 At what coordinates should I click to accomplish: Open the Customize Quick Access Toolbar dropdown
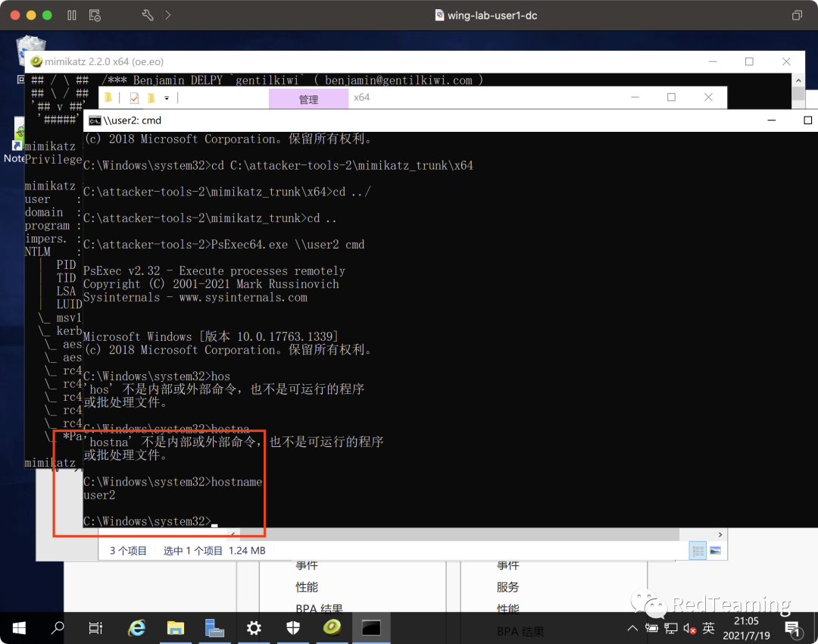point(167,98)
